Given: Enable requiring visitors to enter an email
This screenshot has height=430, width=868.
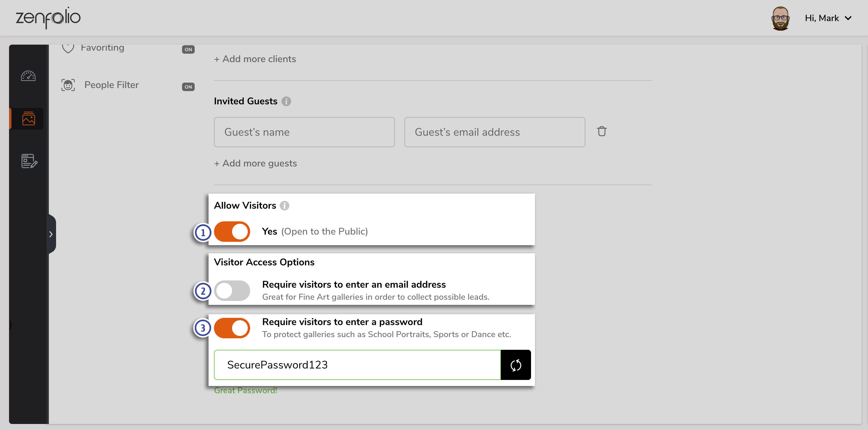Looking at the screenshot, I should (x=232, y=290).
